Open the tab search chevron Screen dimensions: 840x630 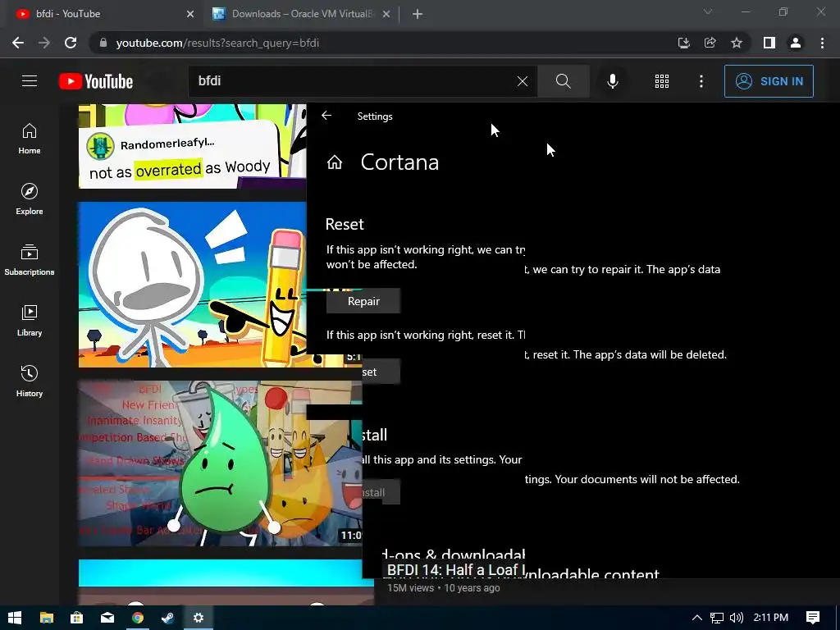coord(708,11)
